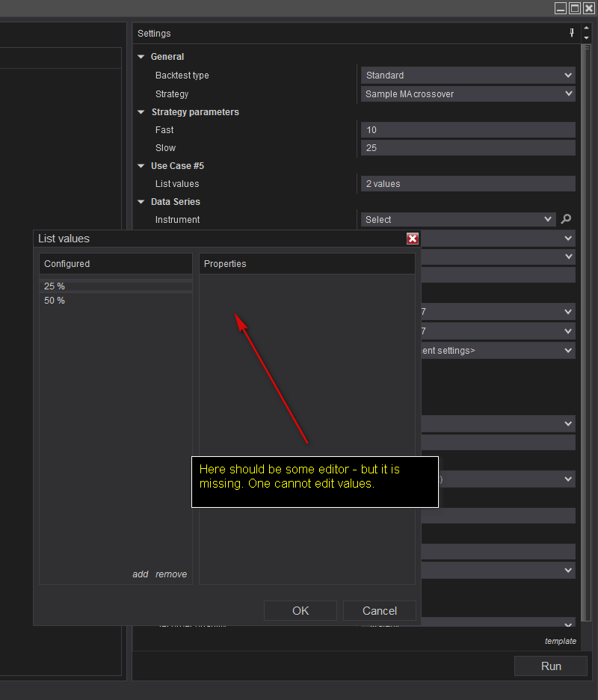The height and width of the screenshot is (700, 598).
Task: Collapse the General section
Action: (141, 57)
